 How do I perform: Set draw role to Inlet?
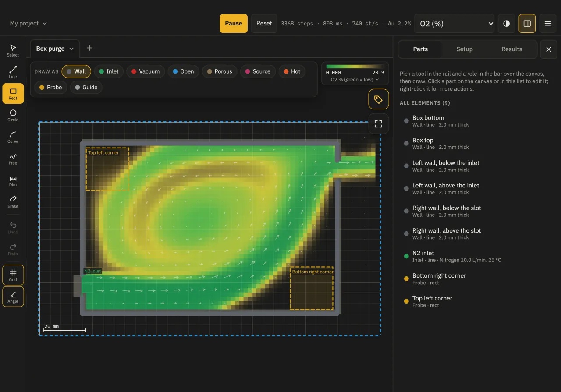(x=109, y=71)
